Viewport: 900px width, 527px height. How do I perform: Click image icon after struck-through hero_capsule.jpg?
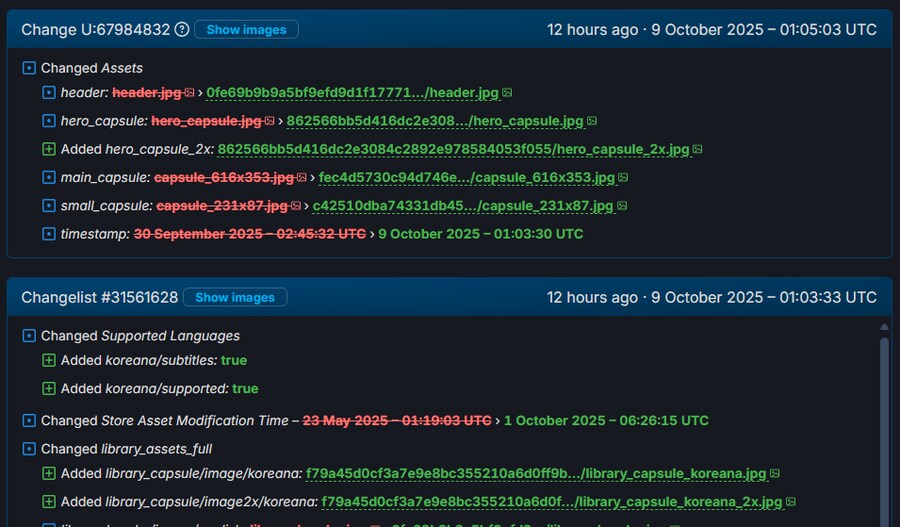point(270,121)
